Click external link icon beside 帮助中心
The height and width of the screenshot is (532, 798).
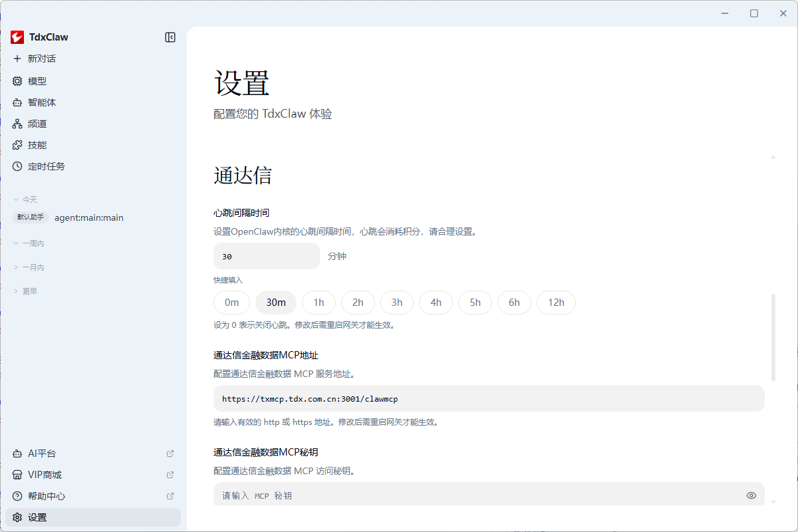[x=170, y=496]
